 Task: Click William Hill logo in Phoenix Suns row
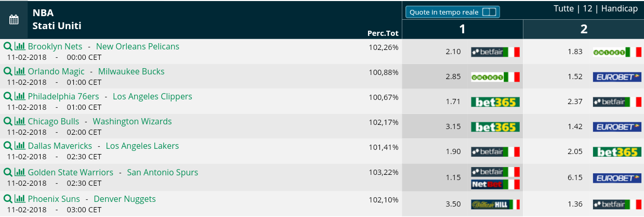495,204
